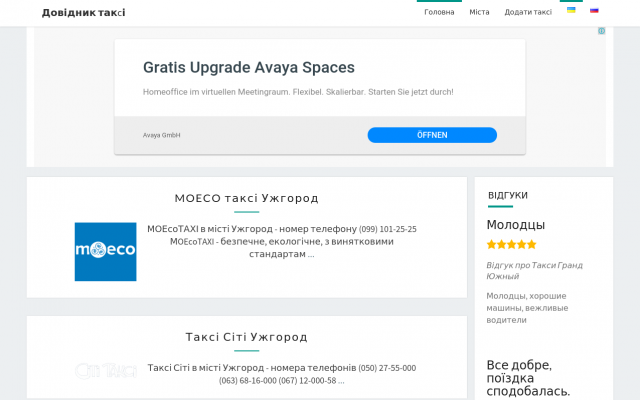The width and height of the screenshot is (640, 400).
Task: Click the five-star rating under Молодцы
Action: click(511, 244)
